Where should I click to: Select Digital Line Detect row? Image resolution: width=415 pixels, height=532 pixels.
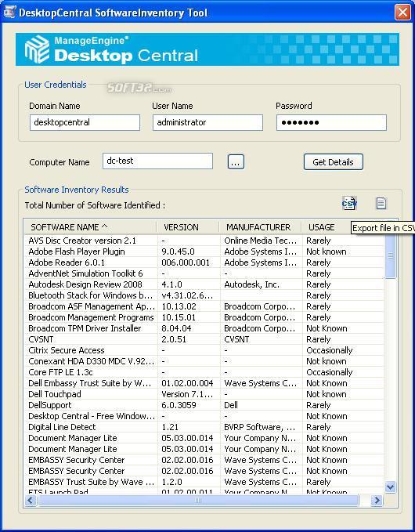pos(204,427)
